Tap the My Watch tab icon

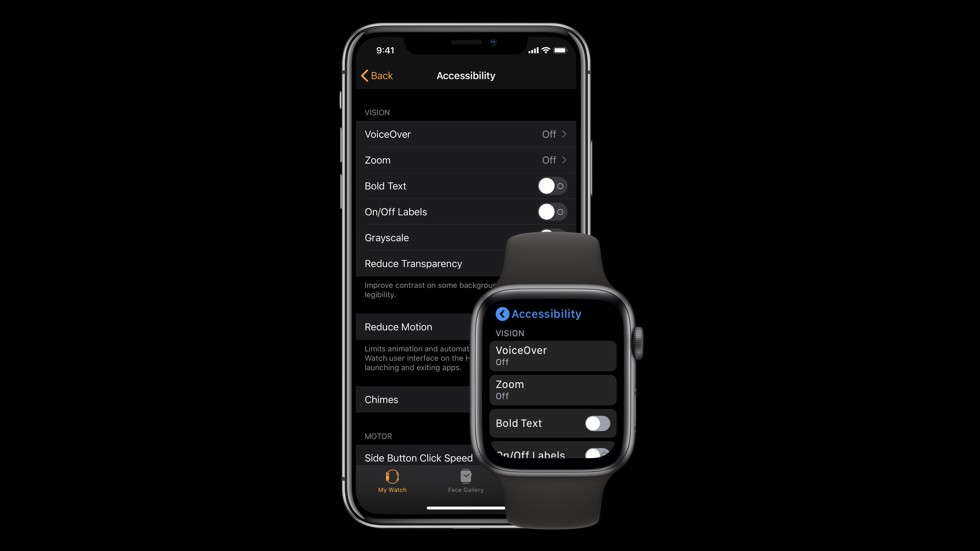point(391,478)
